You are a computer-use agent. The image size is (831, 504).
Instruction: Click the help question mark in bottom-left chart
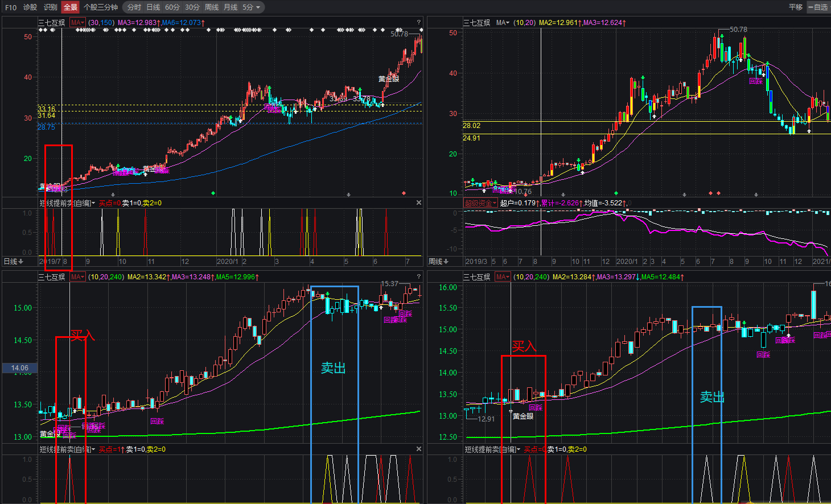[x=419, y=277]
